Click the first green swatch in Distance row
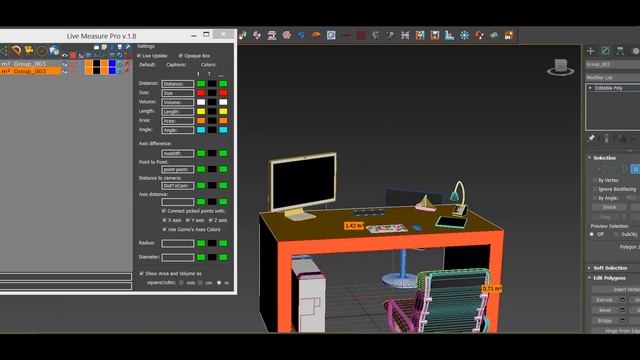 201,84
